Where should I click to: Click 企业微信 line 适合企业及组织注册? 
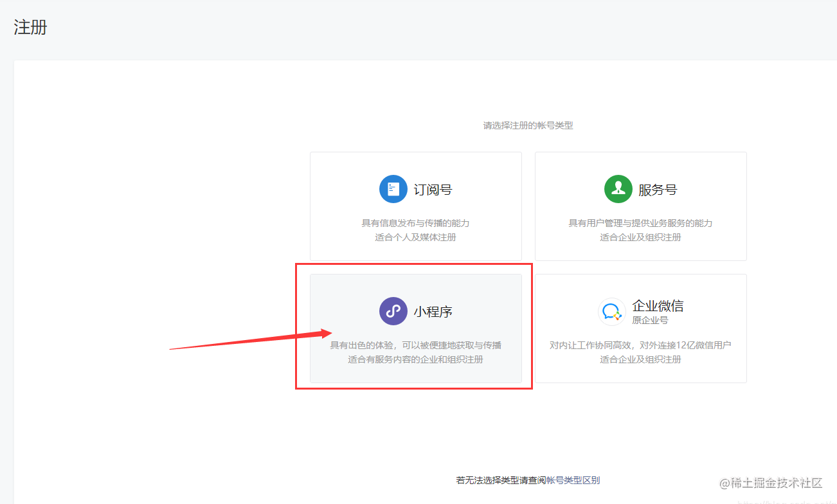640,359
